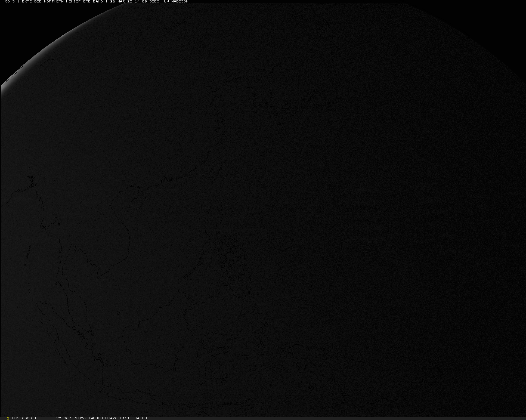Click the '04.00' footer value
The width and height of the screenshot is (526, 420).
141,418
